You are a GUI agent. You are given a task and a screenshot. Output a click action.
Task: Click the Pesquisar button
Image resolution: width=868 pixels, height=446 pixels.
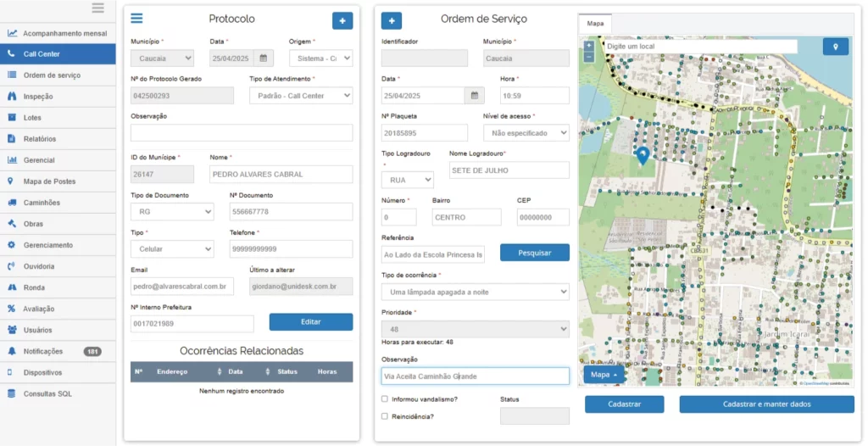[534, 253]
